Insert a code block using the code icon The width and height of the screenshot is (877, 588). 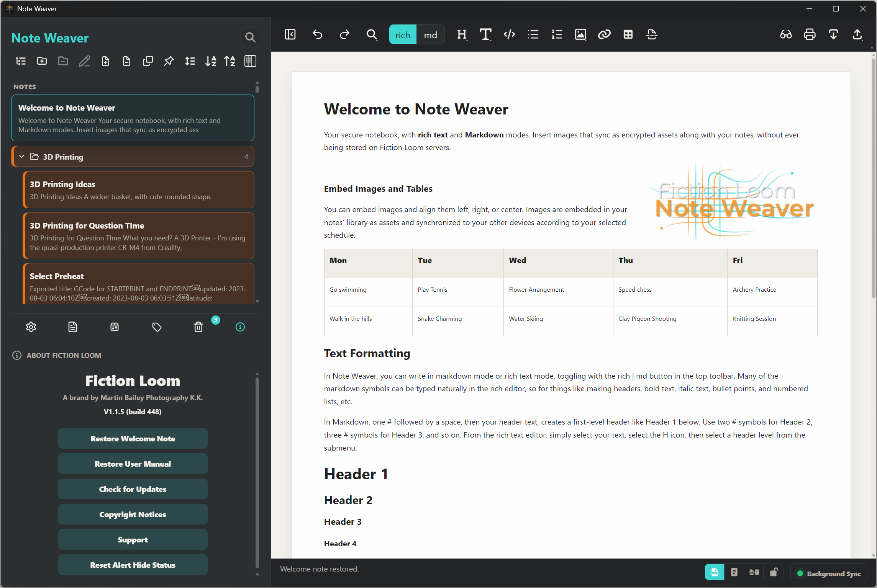(509, 34)
